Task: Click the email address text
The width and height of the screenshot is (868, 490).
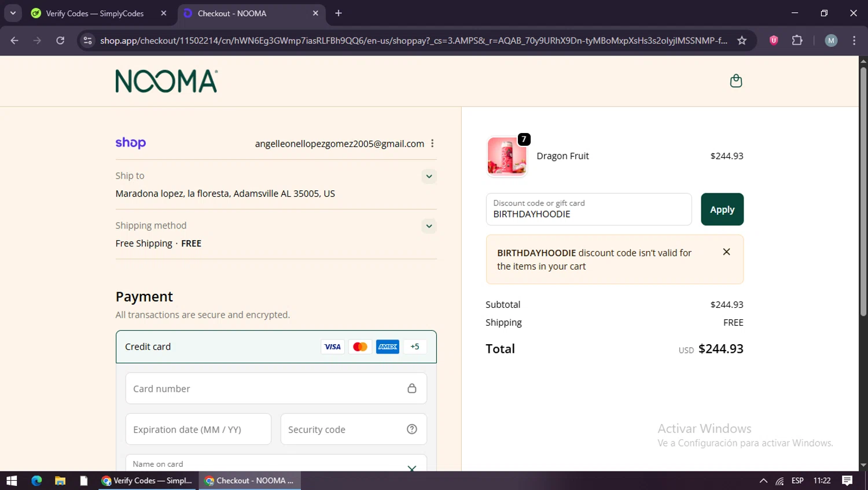Action: pos(340,143)
